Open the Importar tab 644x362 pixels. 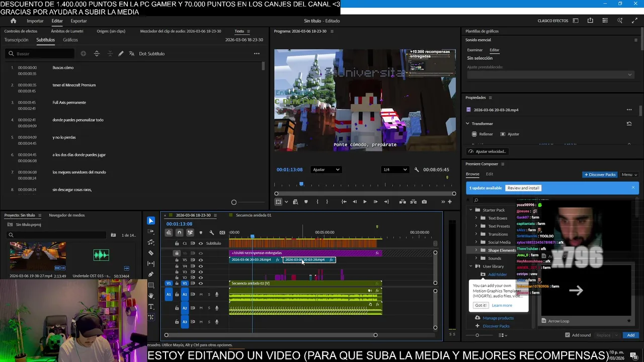pyautogui.click(x=35, y=21)
